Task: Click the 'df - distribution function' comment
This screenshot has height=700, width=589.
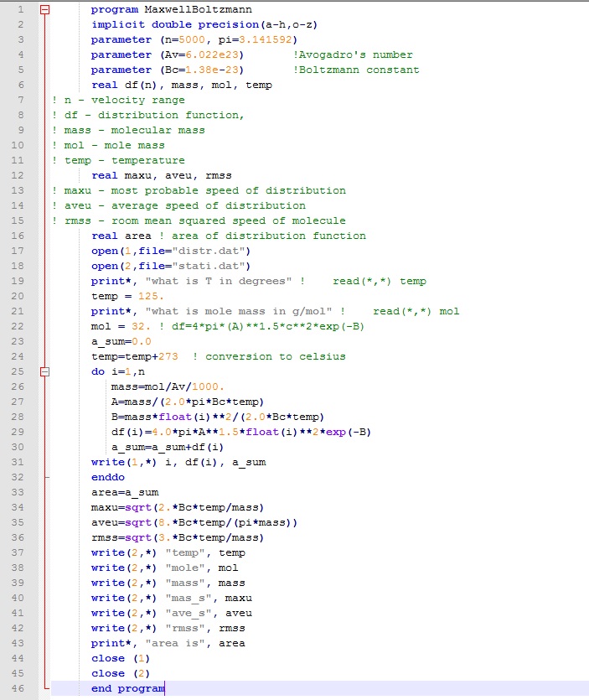Action: (147, 115)
